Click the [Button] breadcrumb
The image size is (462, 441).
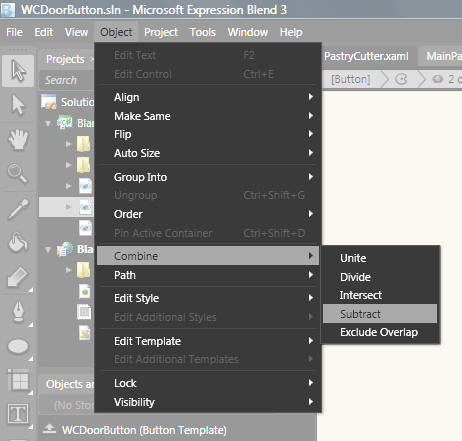(x=351, y=79)
